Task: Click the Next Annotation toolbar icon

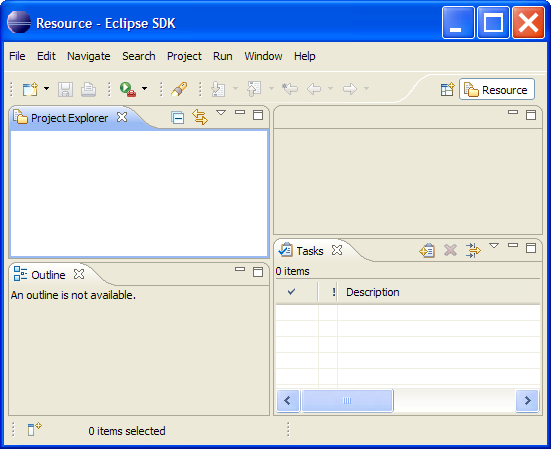Action: tap(218, 89)
